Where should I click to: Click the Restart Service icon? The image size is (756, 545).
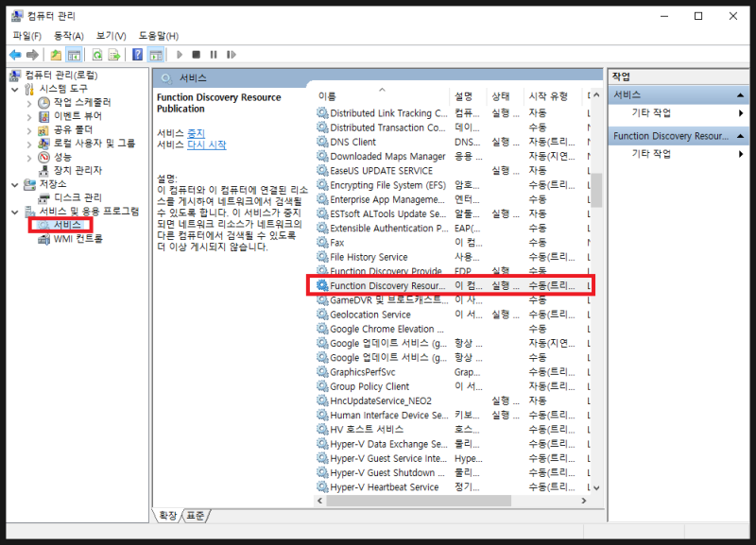(x=231, y=55)
